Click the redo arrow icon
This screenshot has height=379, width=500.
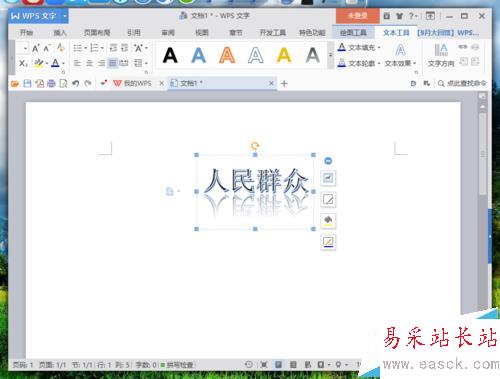tap(88, 83)
